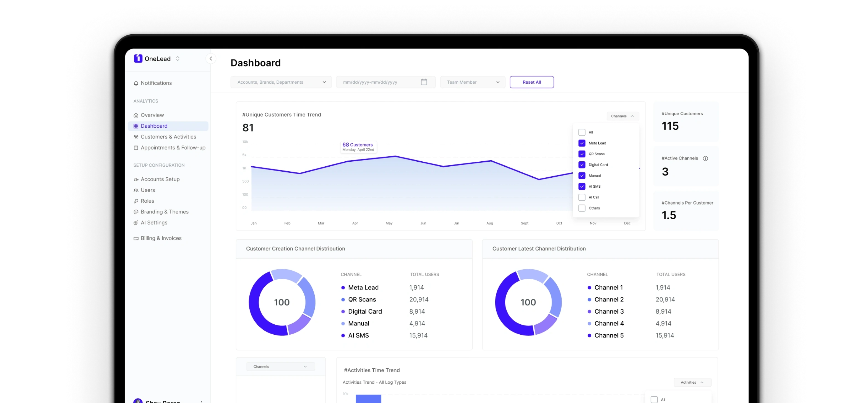Click the Roles key icon

pyautogui.click(x=136, y=201)
